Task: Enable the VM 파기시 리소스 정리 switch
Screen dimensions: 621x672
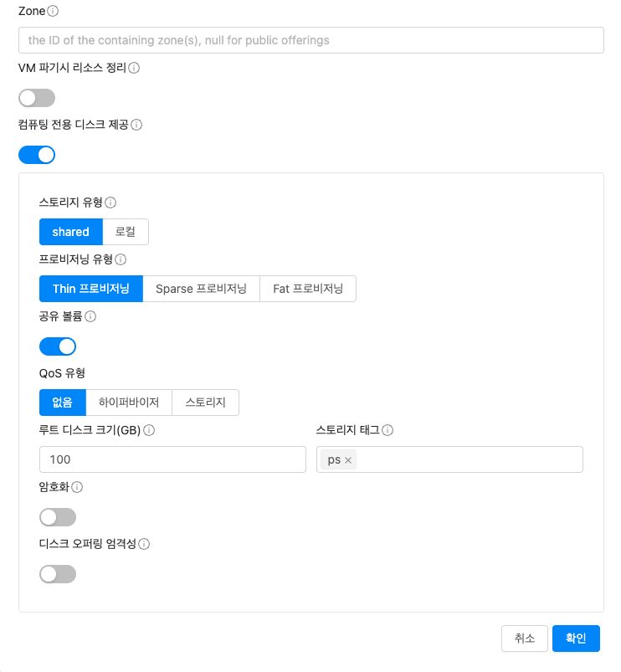Action: [x=37, y=98]
